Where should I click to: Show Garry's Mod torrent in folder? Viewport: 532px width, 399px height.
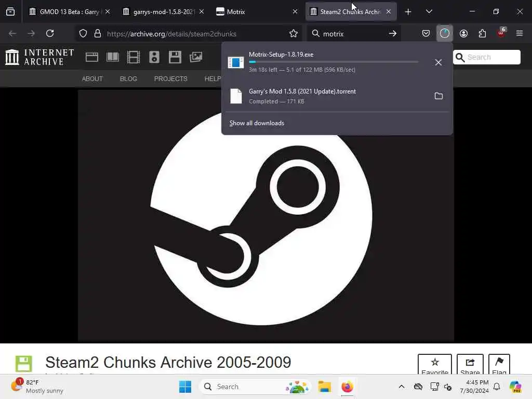(x=438, y=96)
